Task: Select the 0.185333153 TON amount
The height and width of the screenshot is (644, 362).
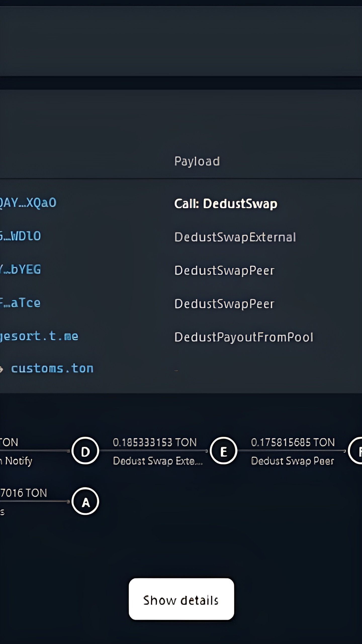Action: 155,442
